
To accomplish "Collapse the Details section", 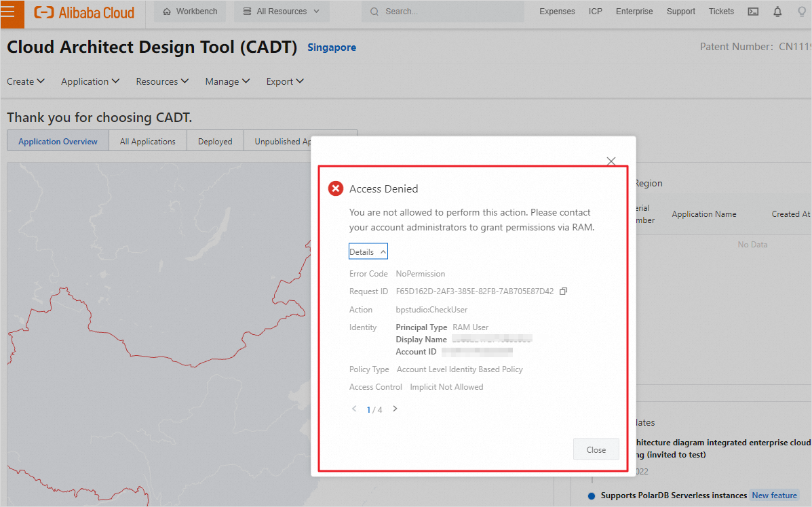I will tap(368, 251).
